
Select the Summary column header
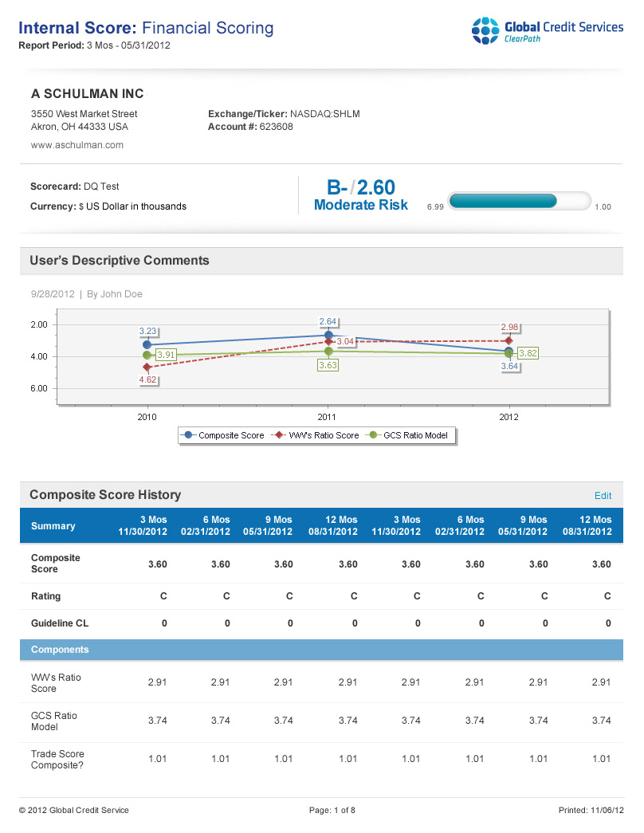click(x=53, y=526)
